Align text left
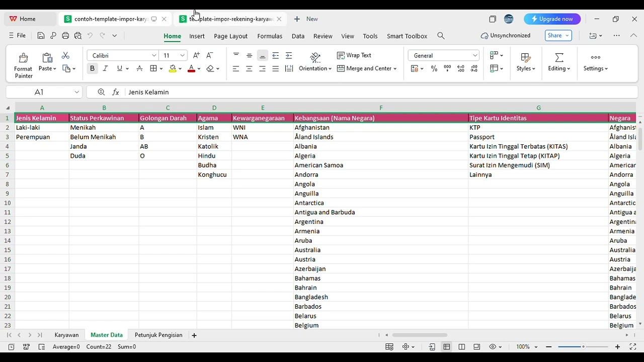Image resolution: width=644 pixels, height=362 pixels. [236, 68]
